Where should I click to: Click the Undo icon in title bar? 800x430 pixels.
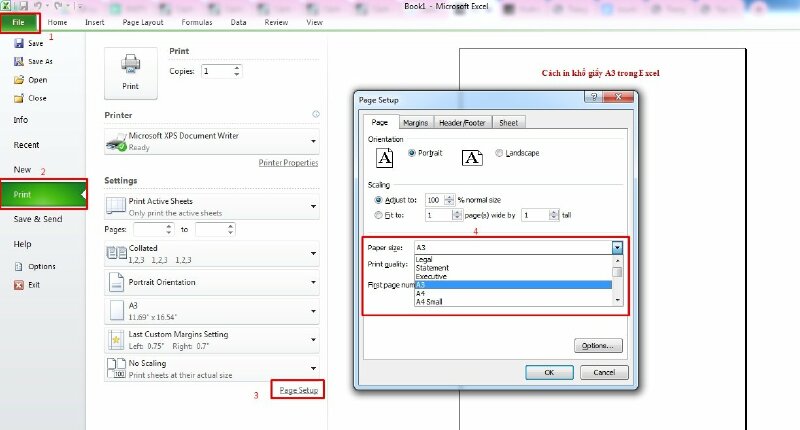tap(38, 6)
